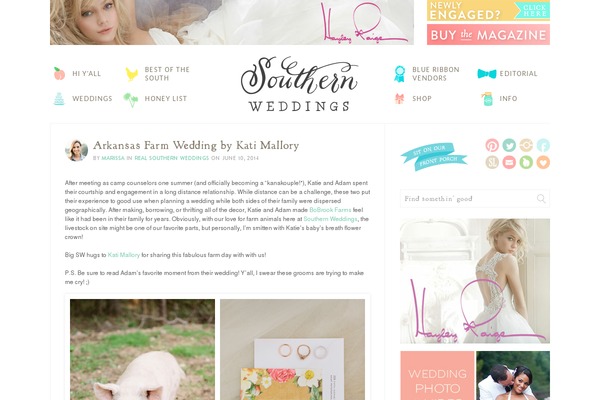600x400 pixels.
Task: Click the orange heart circle icon
Action: pos(543,162)
